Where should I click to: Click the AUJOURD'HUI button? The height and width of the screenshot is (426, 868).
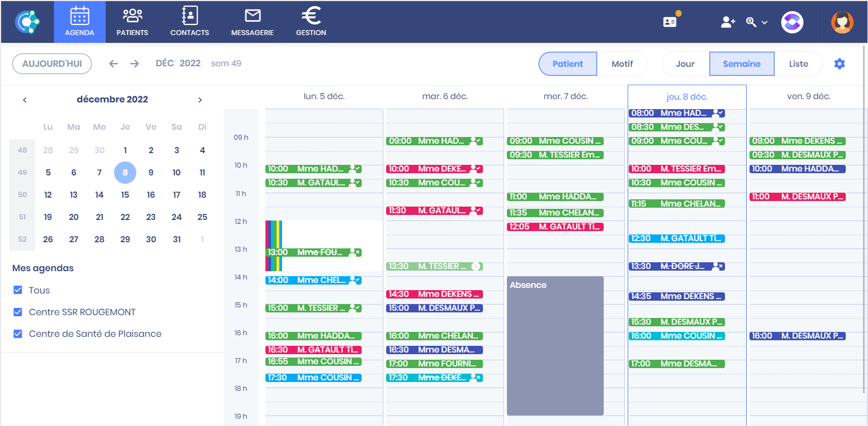coord(52,64)
